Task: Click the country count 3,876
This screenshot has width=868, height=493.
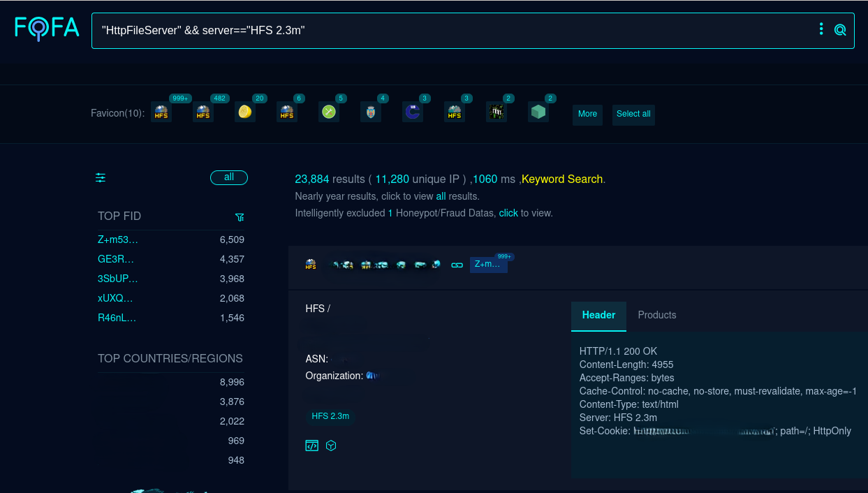Action: 232,402
